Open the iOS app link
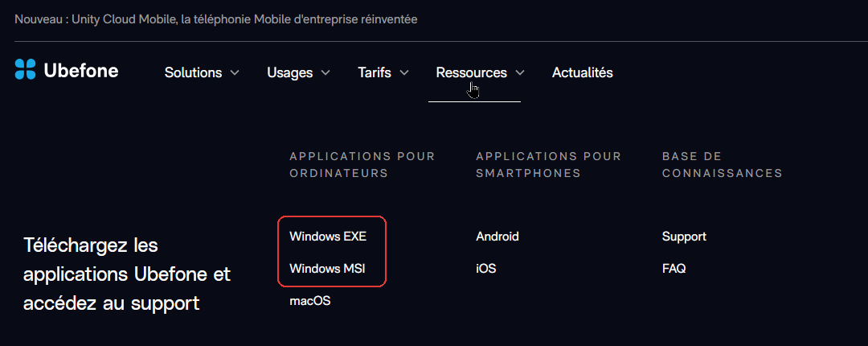The width and height of the screenshot is (868, 346). pyautogui.click(x=486, y=269)
